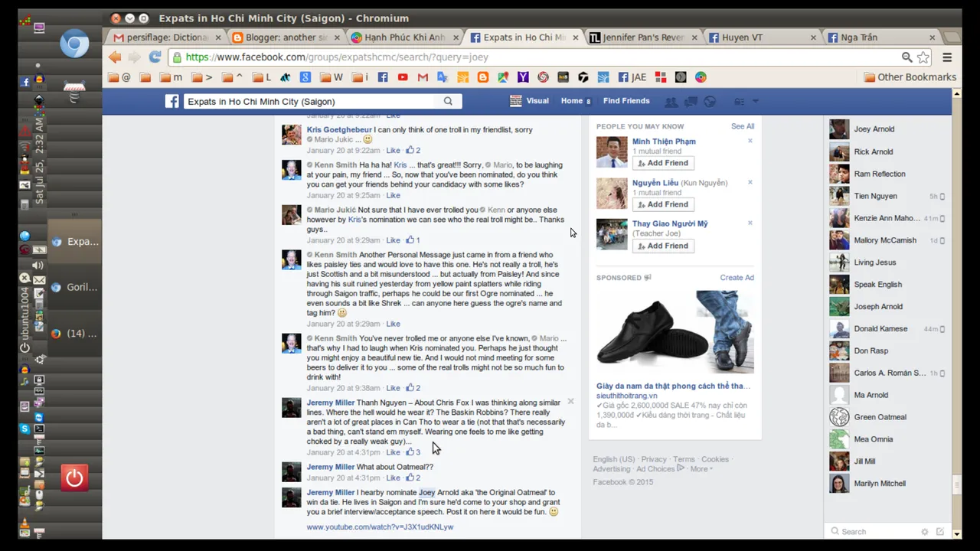This screenshot has width=980, height=551.
Task: Open the YouTube bookmark icon
Action: coord(403,77)
